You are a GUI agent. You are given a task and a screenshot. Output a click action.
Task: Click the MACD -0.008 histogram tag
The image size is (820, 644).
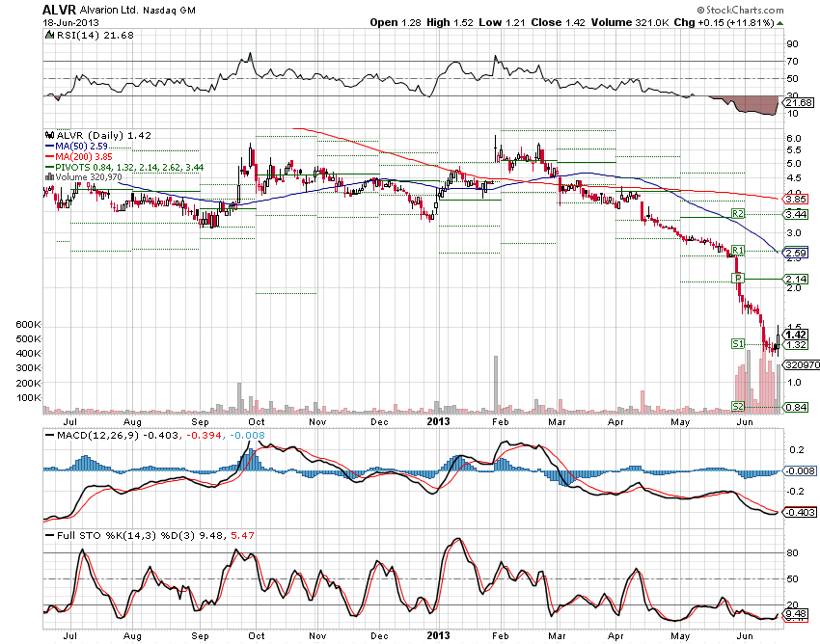coord(800,471)
